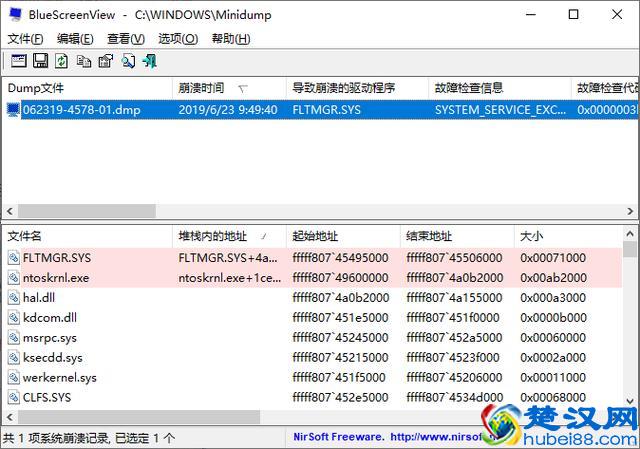The width and height of the screenshot is (640, 449).
Task: Click the file icon next to hal.dll
Action: (13, 298)
